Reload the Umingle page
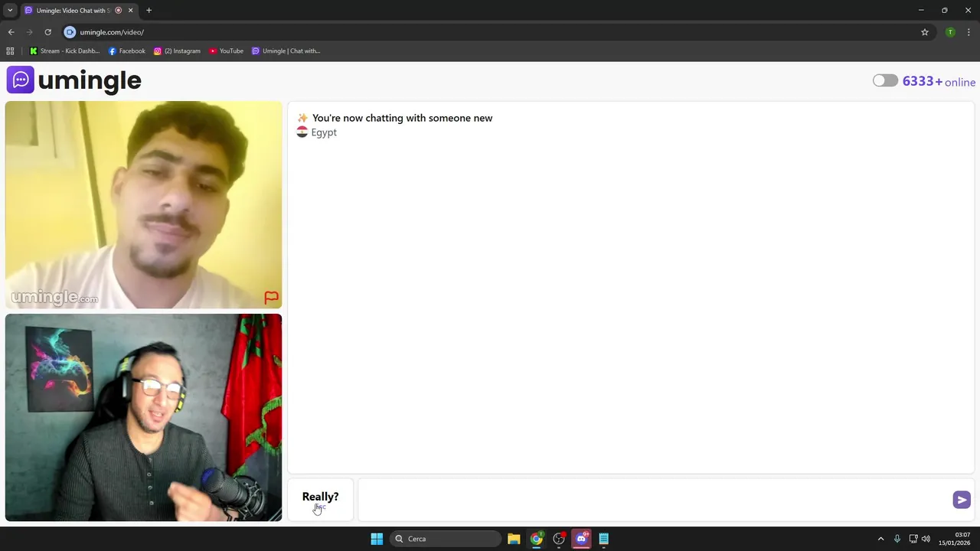Image resolution: width=980 pixels, height=551 pixels. [x=47, y=32]
